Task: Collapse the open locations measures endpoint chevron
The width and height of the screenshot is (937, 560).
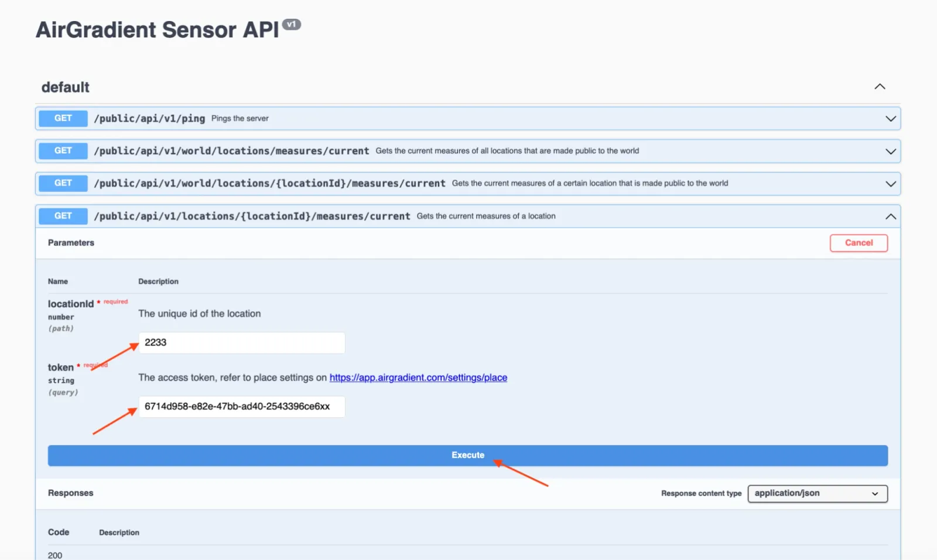Action: pos(891,215)
